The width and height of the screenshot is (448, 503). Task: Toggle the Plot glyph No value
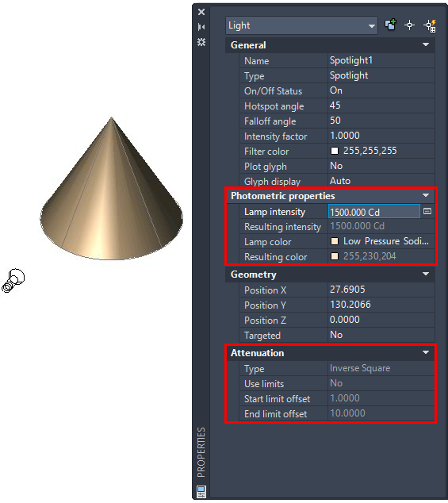tap(381, 166)
